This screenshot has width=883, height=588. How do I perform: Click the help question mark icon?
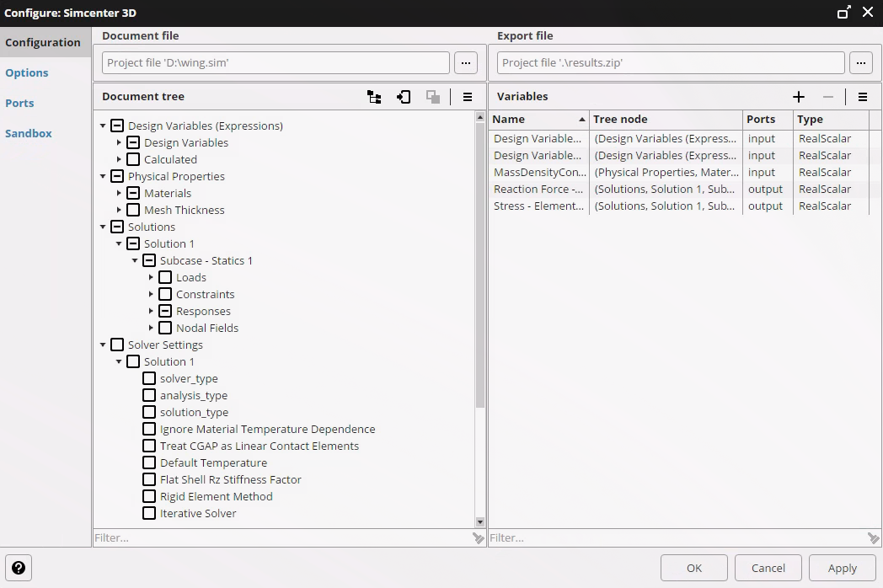[x=19, y=568]
